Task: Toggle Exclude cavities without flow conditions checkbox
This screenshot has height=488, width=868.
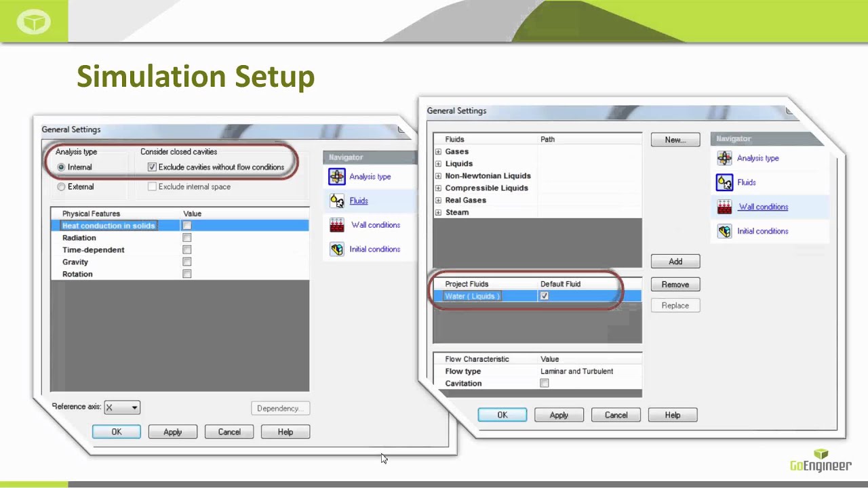Action: pyautogui.click(x=152, y=167)
